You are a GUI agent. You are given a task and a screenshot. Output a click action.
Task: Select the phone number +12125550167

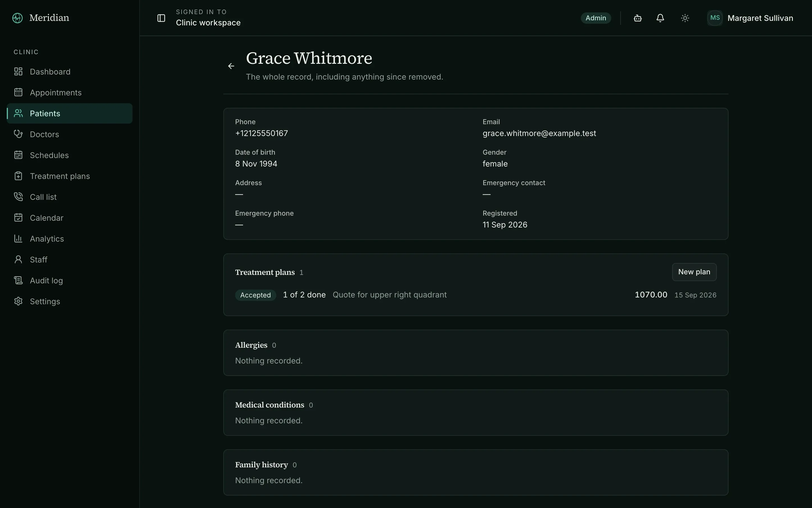pyautogui.click(x=261, y=133)
